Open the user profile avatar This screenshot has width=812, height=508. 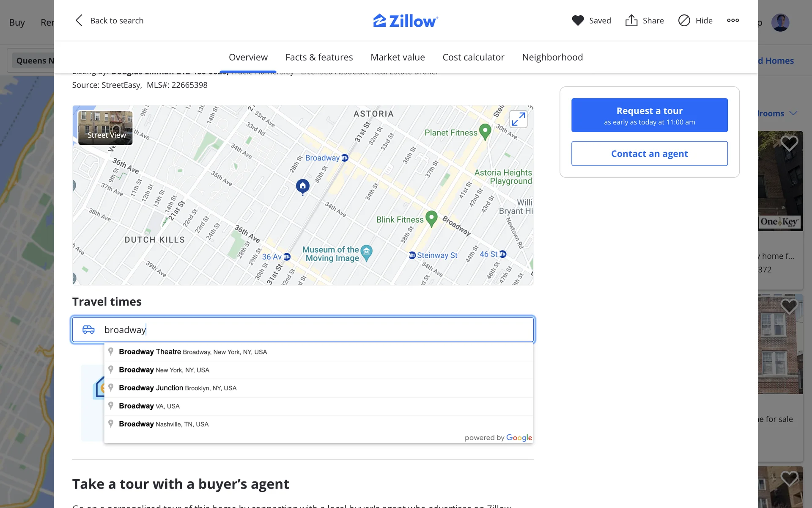click(780, 22)
